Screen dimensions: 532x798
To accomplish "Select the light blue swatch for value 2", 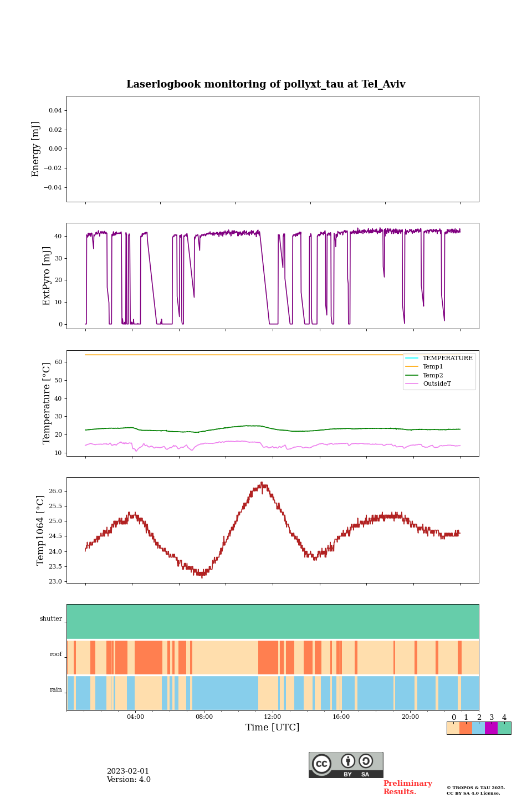I will [478, 728].
